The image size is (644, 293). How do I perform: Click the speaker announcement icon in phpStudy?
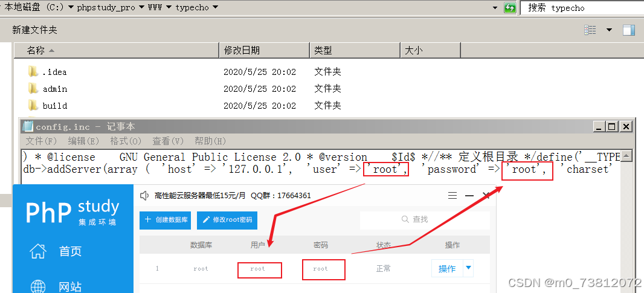[x=144, y=196]
